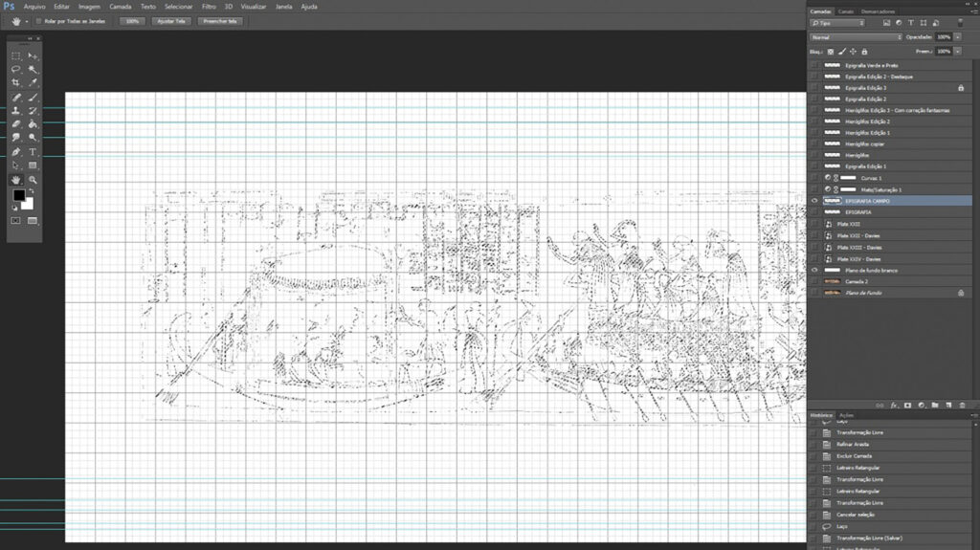Filter layers by type text icon
Screen dimensions: 980x550
[911, 23]
